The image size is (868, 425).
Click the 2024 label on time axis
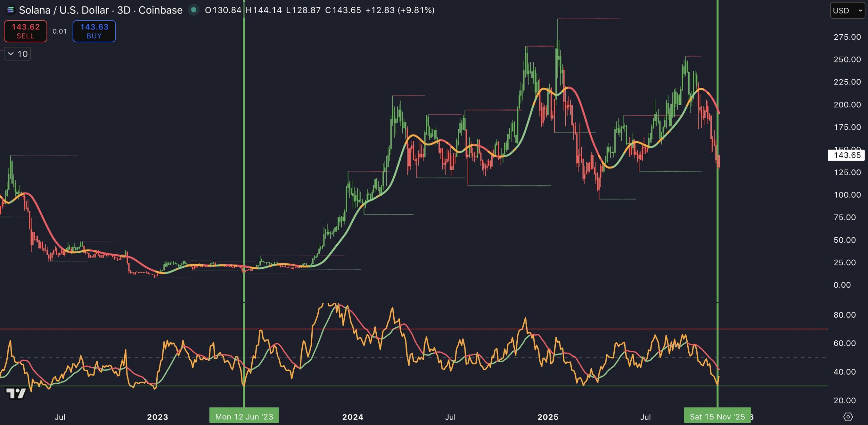pyautogui.click(x=353, y=417)
